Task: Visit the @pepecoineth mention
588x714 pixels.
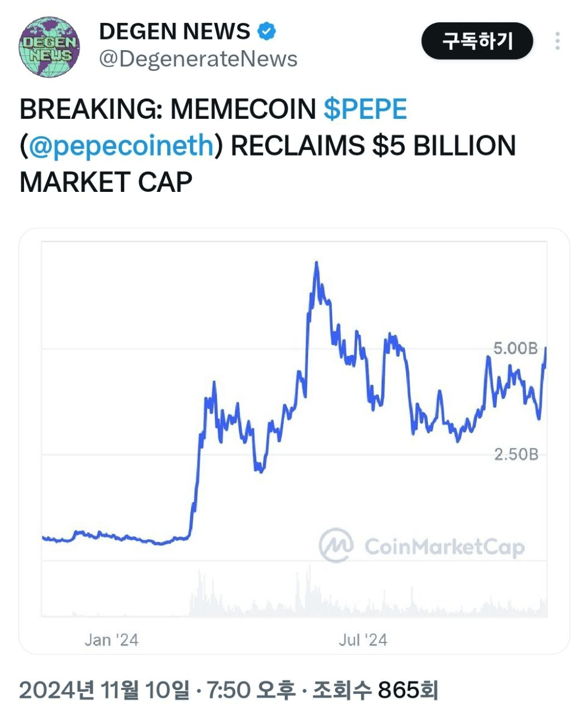Action: pos(120,146)
